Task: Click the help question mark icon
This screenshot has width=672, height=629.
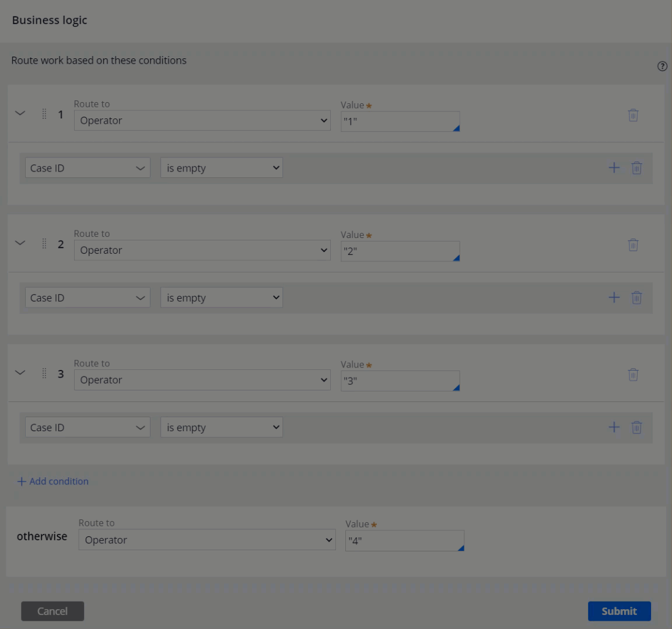Action: tap(661, 67)
